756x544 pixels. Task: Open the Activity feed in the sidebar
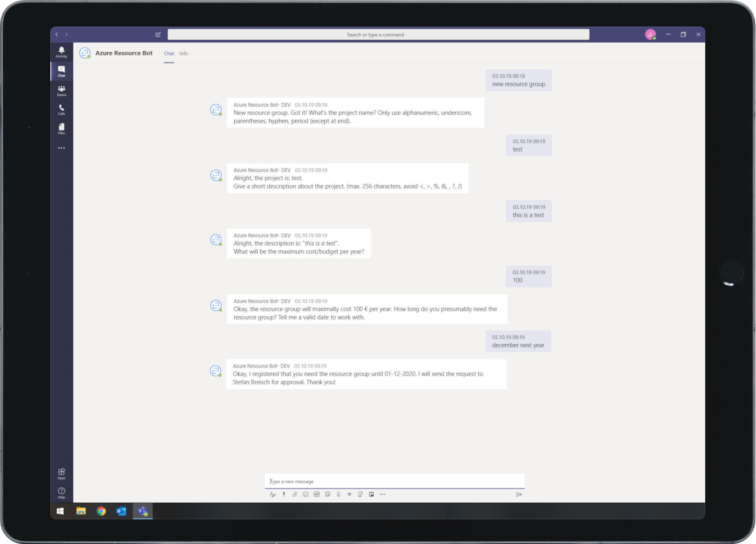coord(61,52)
